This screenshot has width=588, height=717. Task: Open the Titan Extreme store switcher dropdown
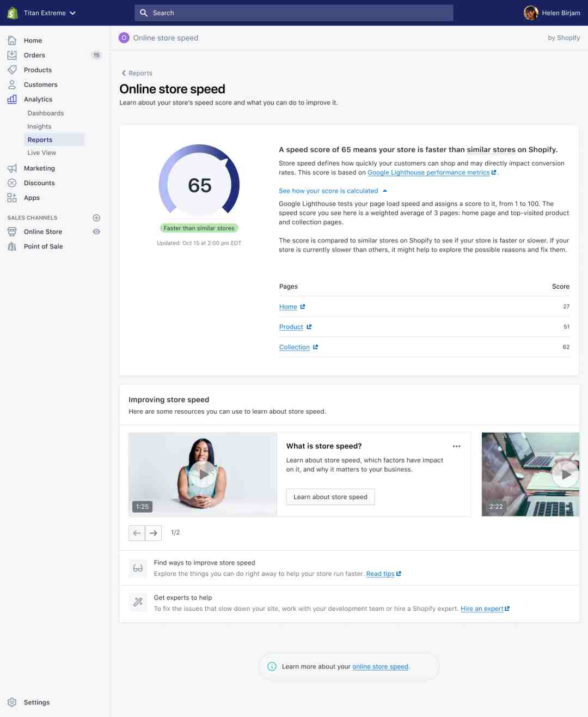pos(50,13)
